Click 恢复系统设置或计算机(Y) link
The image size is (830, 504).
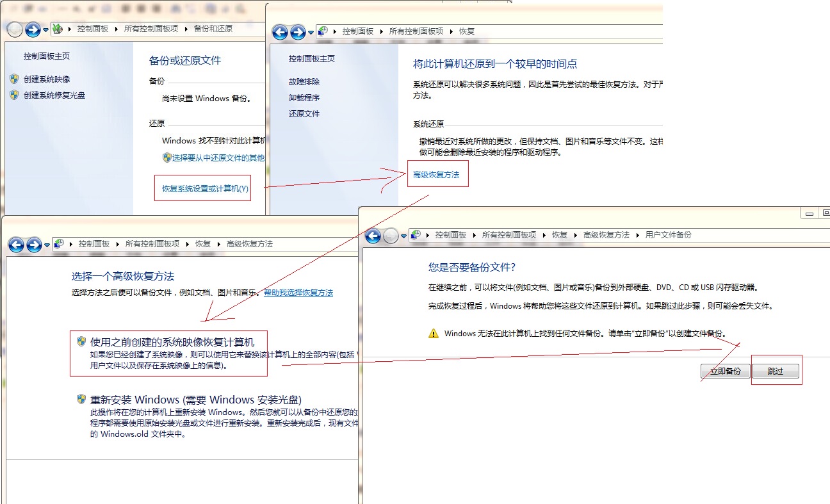tap(205, 189)
